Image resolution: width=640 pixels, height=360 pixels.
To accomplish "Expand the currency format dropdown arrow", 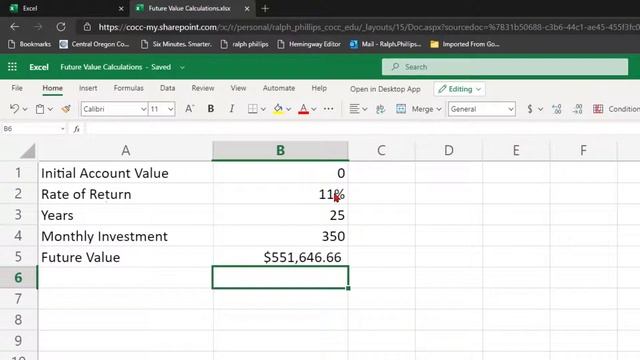I will click(540, 109).
